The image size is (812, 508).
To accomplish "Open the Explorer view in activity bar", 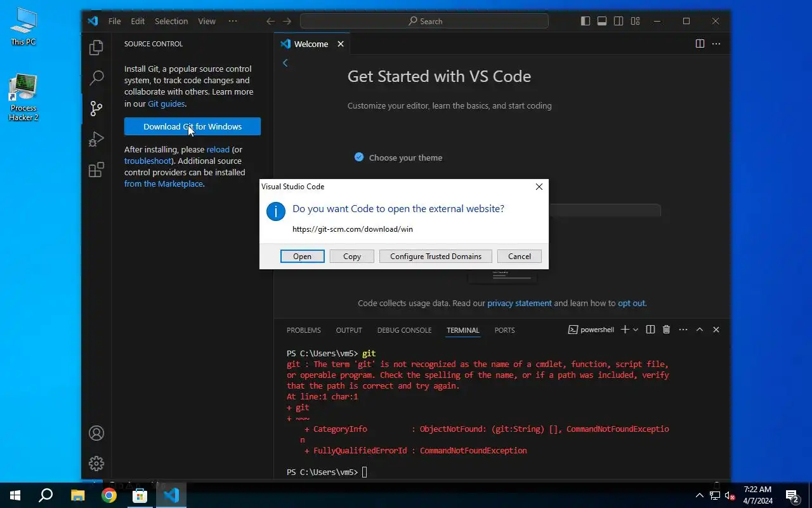I will (96, 48).
